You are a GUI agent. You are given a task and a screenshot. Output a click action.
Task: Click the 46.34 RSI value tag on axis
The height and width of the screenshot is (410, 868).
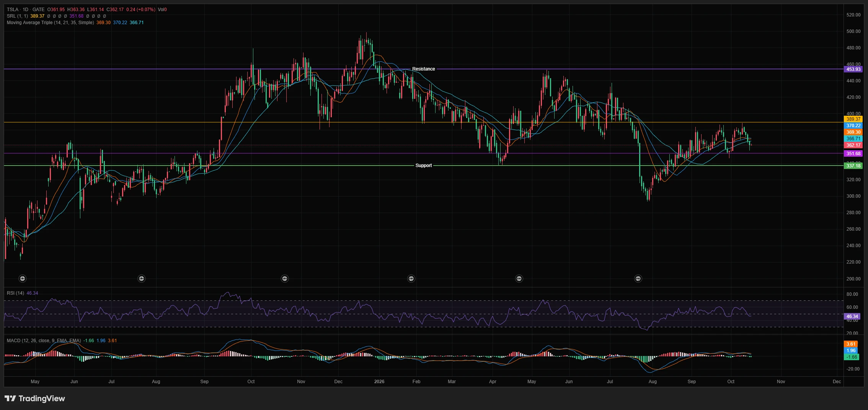click(x=852, y=317)
